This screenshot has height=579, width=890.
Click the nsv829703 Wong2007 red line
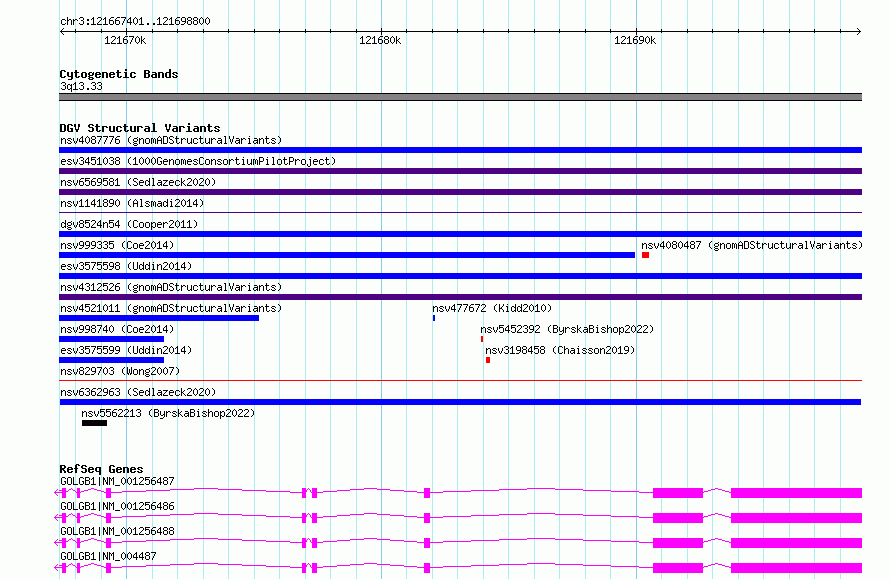point(460,380)
